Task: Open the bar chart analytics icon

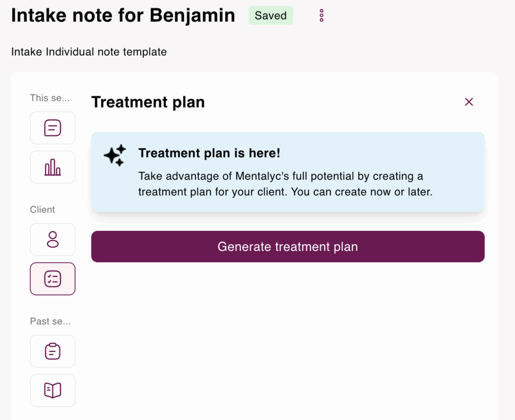Action: point(53,167)
